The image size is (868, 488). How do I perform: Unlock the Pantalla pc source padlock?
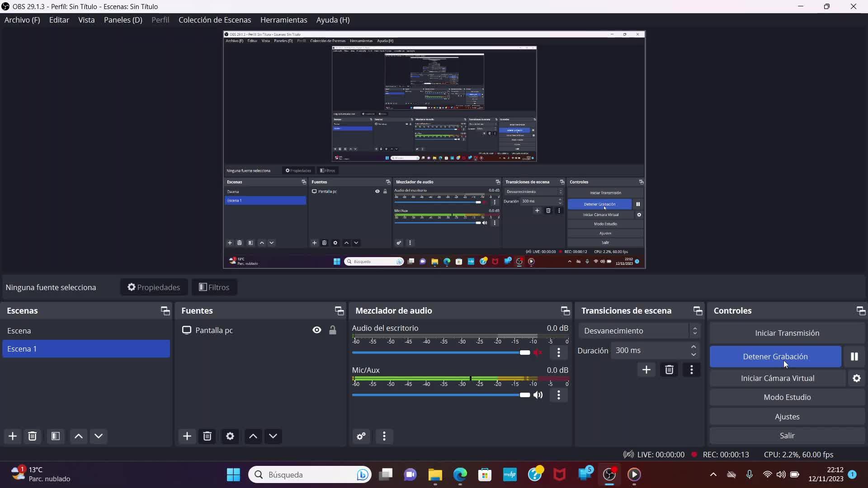[333, 330]
